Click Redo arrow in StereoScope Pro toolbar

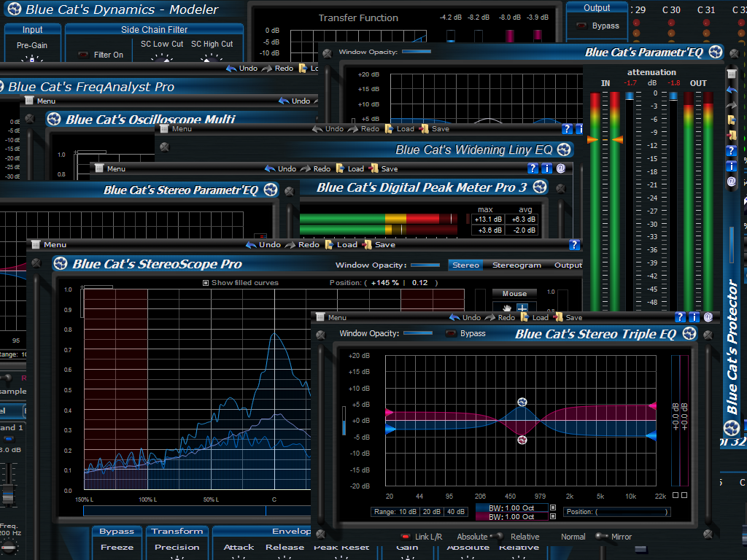pyautogui.click(x=290, y=245)
